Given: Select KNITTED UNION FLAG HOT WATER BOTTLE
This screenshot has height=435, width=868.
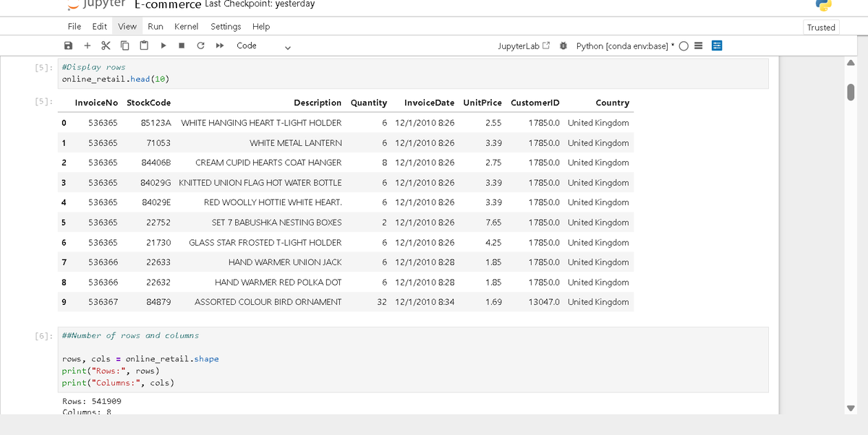Looking at the screenshot, I should pos(260,183).
